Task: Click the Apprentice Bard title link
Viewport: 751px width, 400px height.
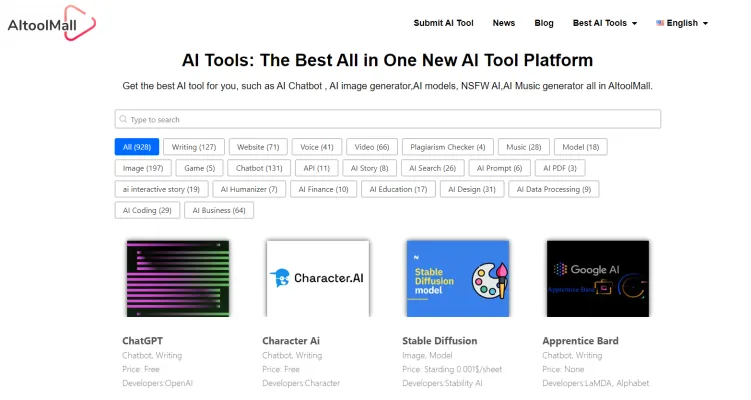Action: pyautogui.click(x=580, y=341)
